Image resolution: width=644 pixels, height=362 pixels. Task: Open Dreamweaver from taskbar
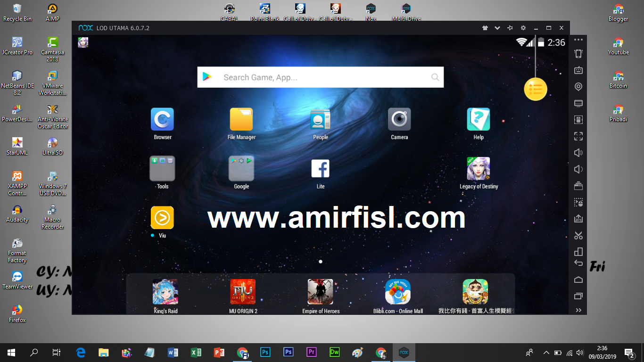(x=335, y=353)
